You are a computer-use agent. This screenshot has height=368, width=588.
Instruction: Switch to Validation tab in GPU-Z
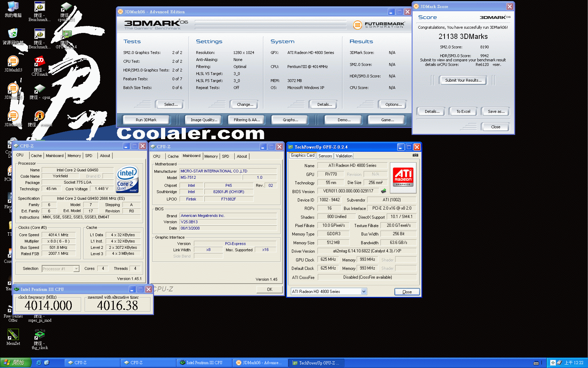point(344,156)
